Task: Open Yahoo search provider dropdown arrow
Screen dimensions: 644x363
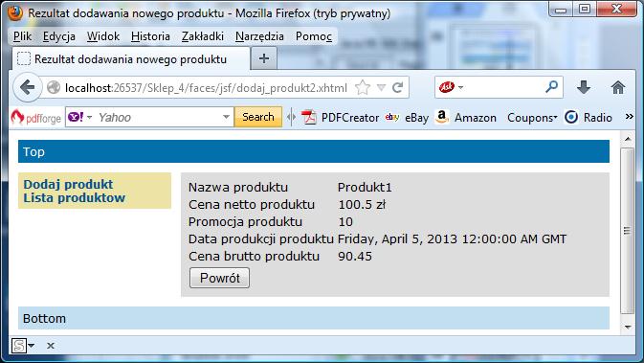Action: (90, 117)
